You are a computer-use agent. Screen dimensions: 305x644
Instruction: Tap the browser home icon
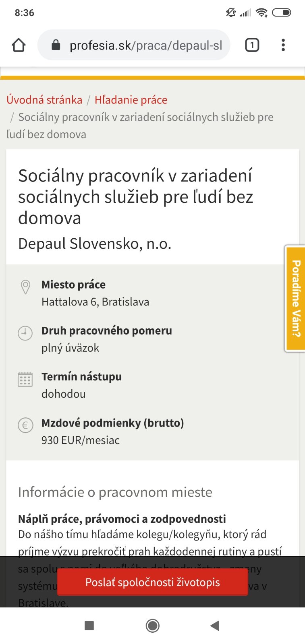click(x=19, y=45)
